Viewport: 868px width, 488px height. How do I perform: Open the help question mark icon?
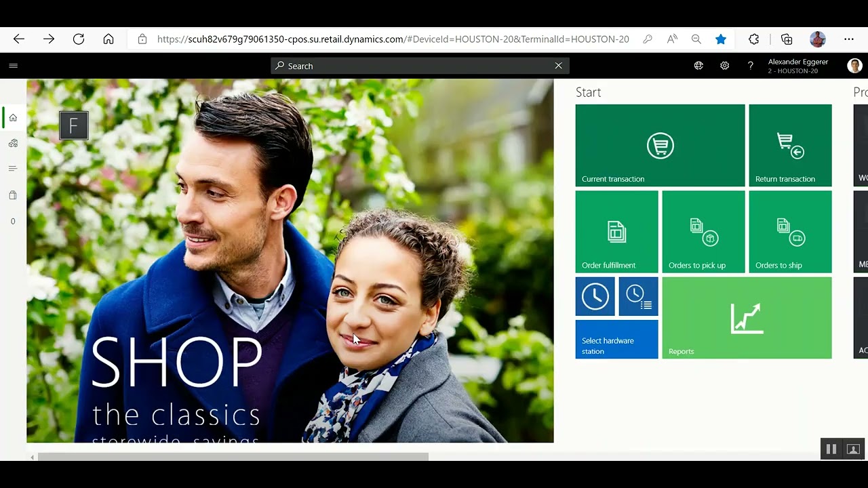click(750, 66)
